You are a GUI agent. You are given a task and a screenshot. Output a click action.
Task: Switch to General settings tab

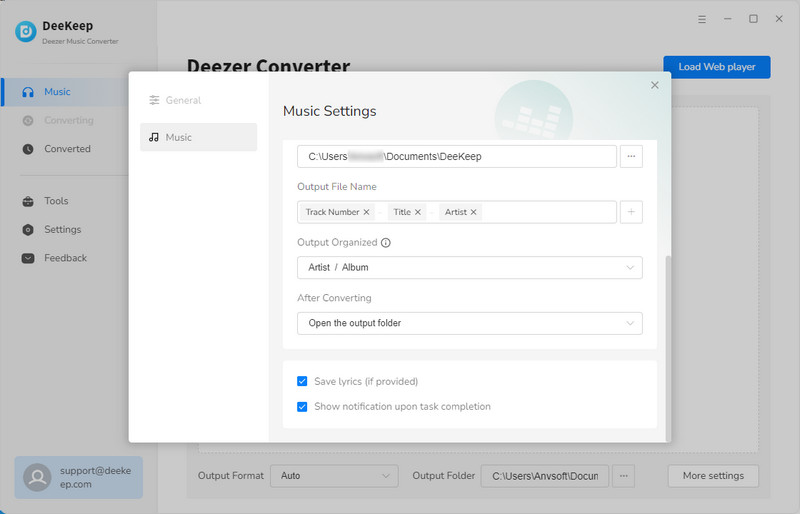(x=198, y=100)
